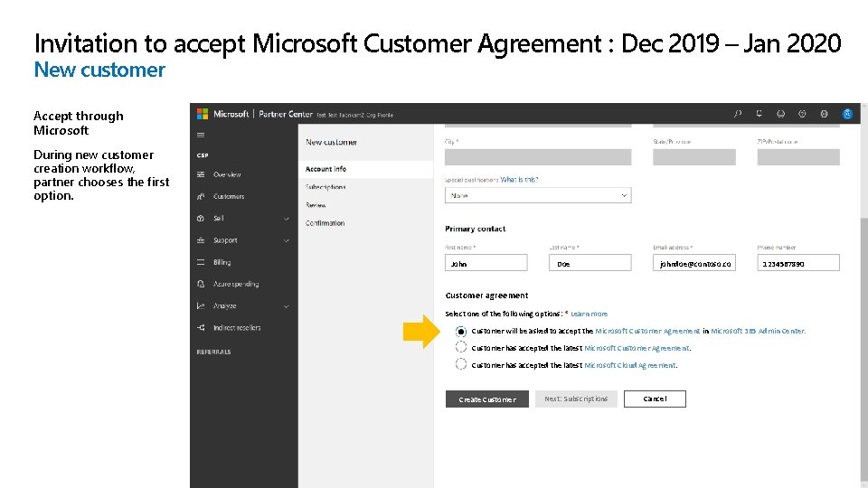Viewport: 868px width, 488px height.
Task: Click the Indirect resellers sidebar icon
Action: [x=201, y=327]
